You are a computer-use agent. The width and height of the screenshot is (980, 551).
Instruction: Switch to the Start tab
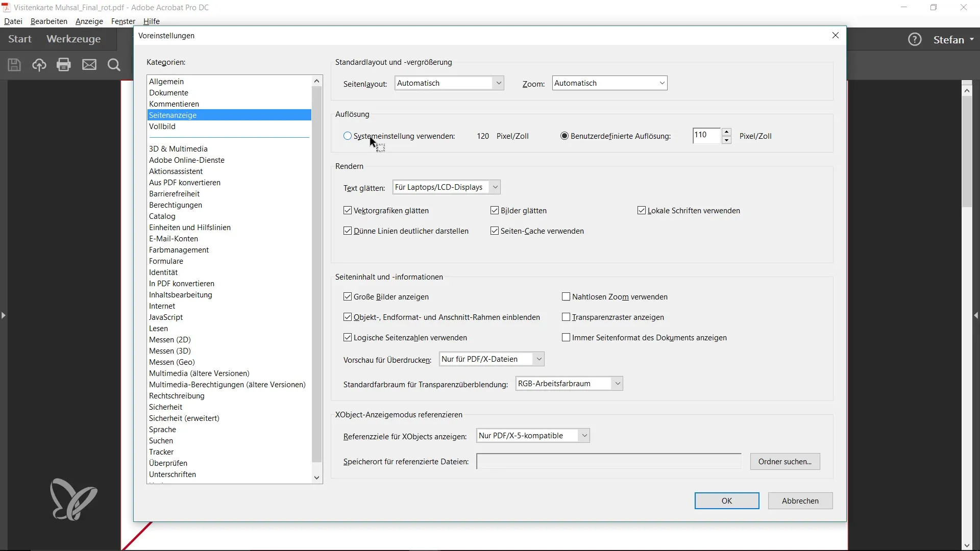tap(20, 39)
